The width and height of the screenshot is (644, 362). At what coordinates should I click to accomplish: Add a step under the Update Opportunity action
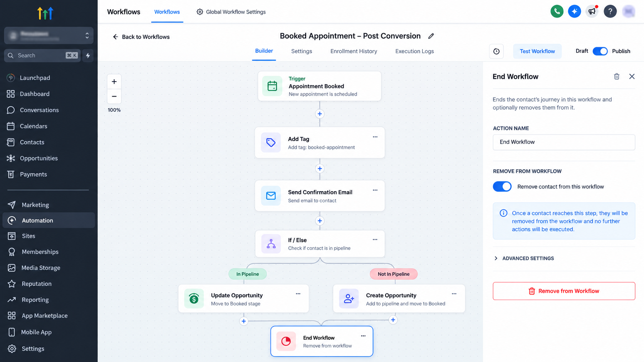point(243,321)
